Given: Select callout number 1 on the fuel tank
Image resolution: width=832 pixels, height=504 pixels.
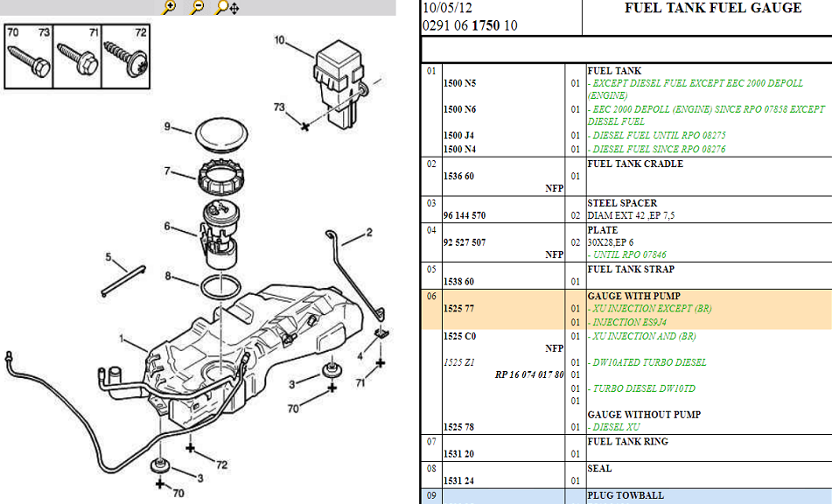Looking at the screenshot, I should pos(122,339).
